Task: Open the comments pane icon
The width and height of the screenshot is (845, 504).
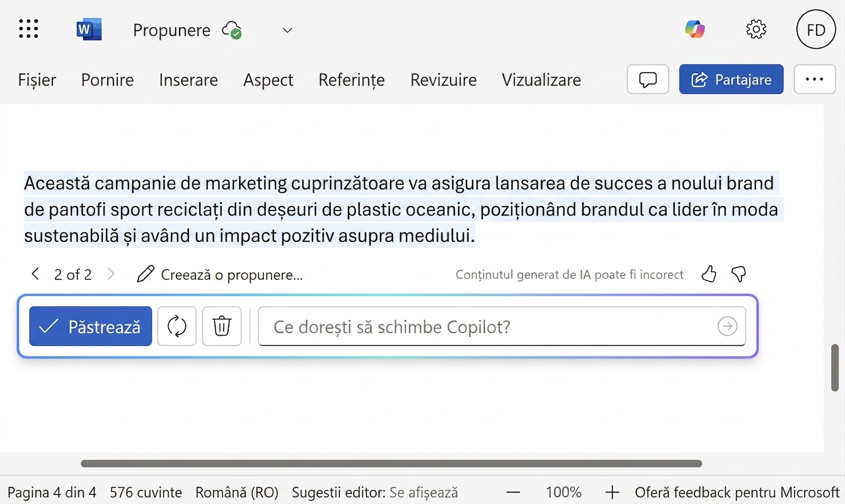Action: click(648, 79)
